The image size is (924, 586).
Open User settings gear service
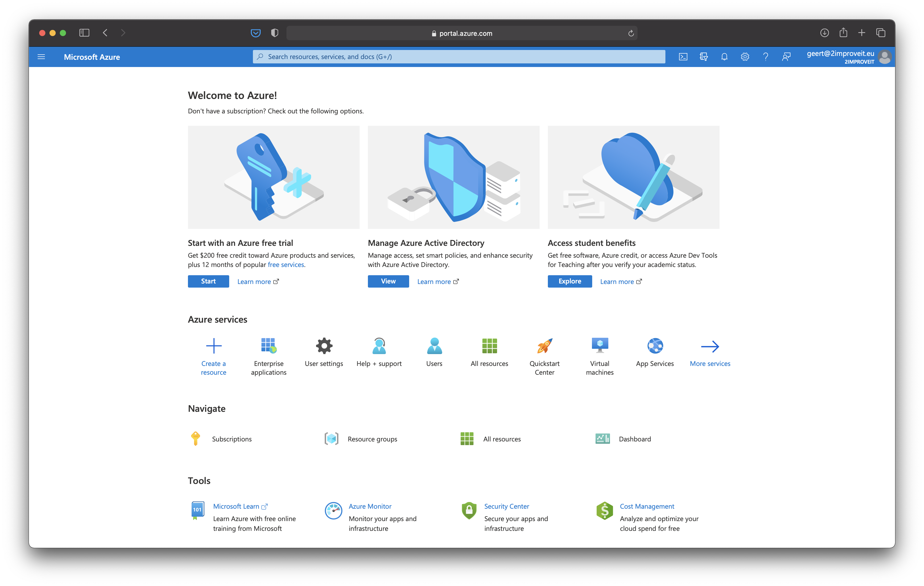click(324, 346)
